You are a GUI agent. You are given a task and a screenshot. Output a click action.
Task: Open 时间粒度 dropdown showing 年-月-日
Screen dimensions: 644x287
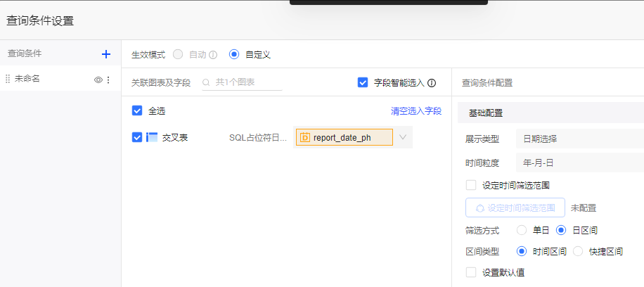coord(578,162)
